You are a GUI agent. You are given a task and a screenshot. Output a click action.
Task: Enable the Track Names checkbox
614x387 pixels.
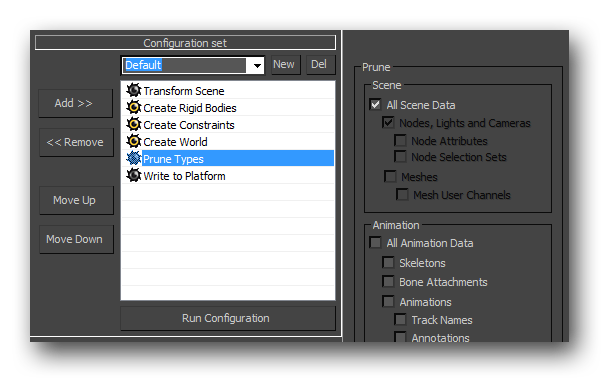[x=400, y=320]
